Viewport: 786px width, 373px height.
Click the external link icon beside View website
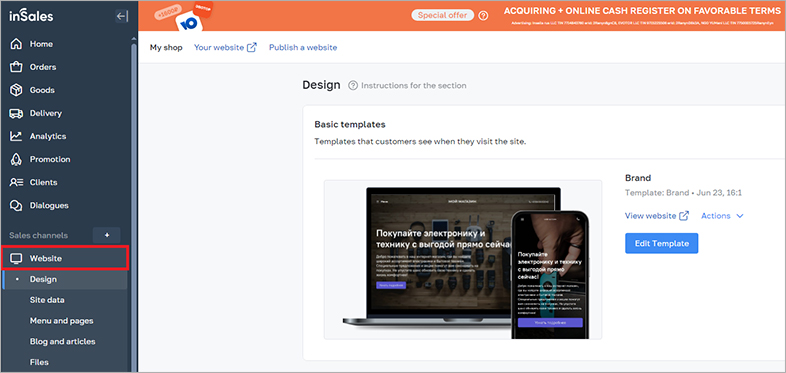tap(684, 216)
